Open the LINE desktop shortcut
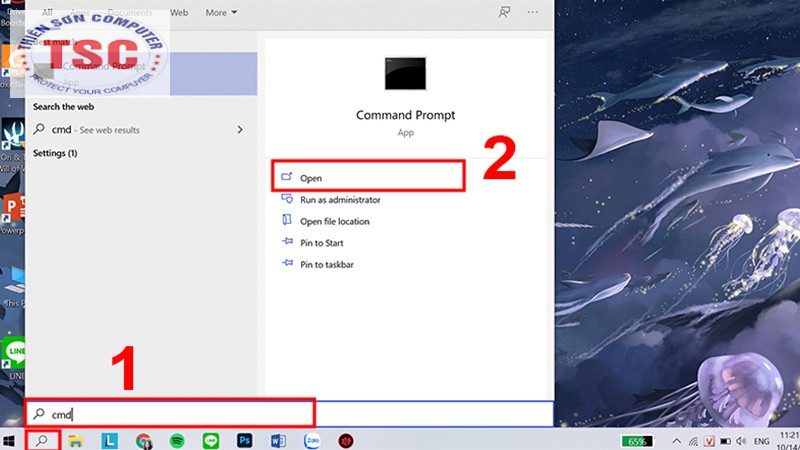The height and width of the screenshot is (450, 800). (13, 357)
